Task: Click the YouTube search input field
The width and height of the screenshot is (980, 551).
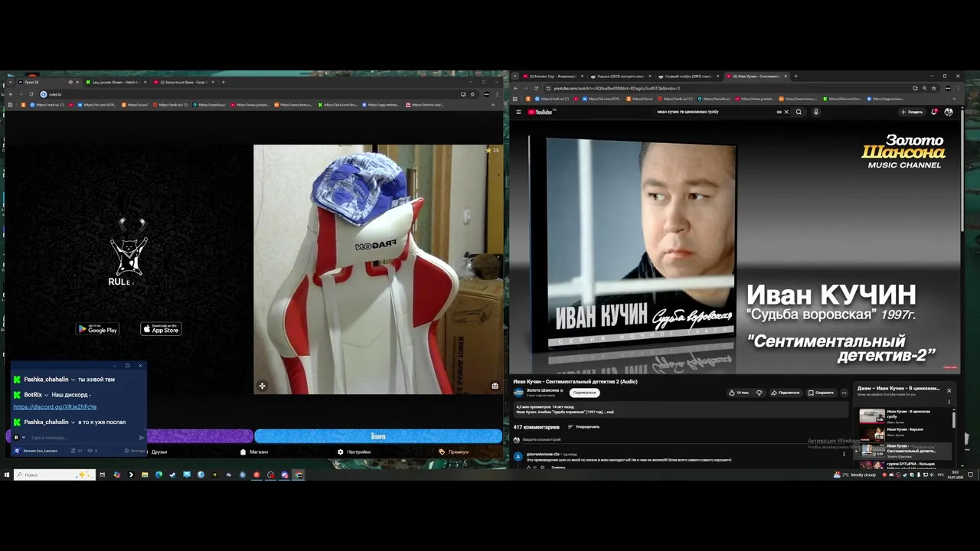Action: (716, 112)
